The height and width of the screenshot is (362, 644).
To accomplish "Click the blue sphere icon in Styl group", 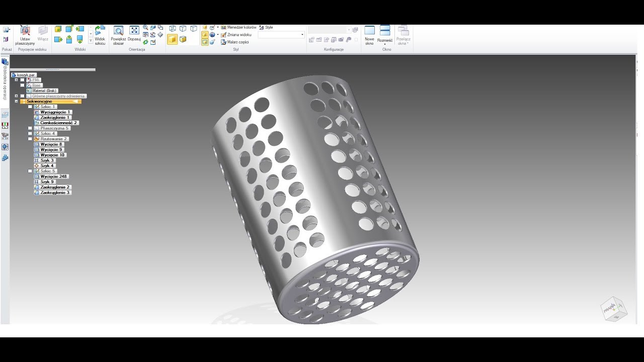I will tap(212, 35).
